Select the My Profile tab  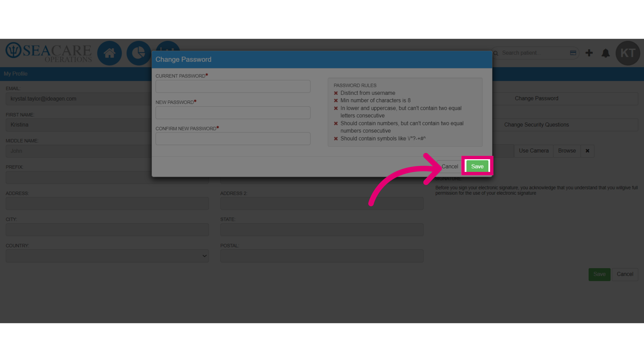[x=15, y=74]
